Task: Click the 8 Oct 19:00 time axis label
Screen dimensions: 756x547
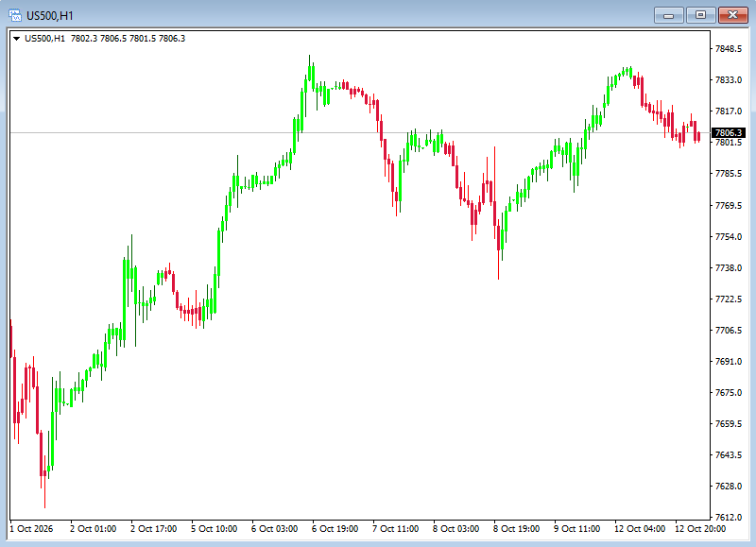Action: pyautogui.click(x=516, y=529)
